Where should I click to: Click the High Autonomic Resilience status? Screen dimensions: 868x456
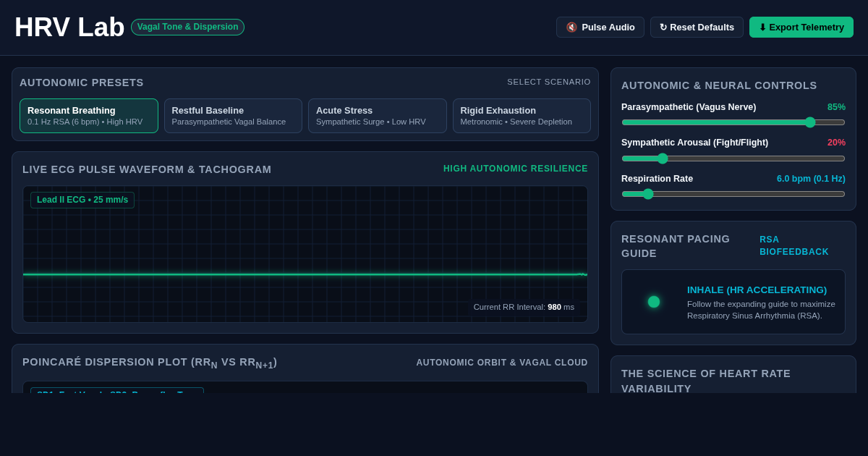(x=516, y=169)
